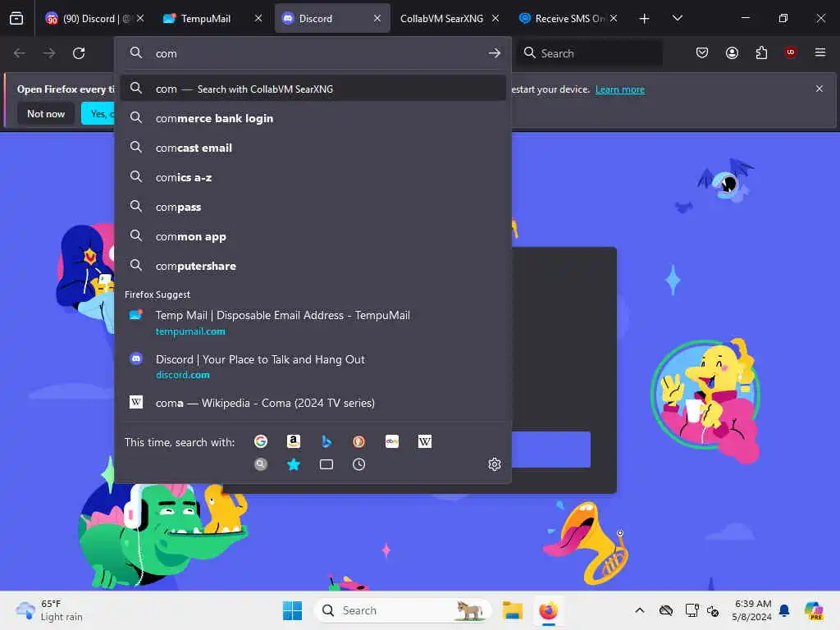Search bookmarks with the star icon
This screenshot has width=840, height=630.
coord(293,464)
